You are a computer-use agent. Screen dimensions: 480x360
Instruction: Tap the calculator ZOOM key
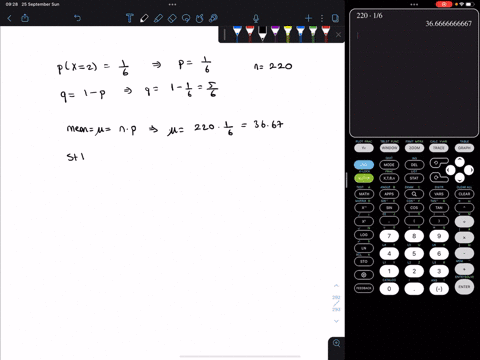[414, 148]
